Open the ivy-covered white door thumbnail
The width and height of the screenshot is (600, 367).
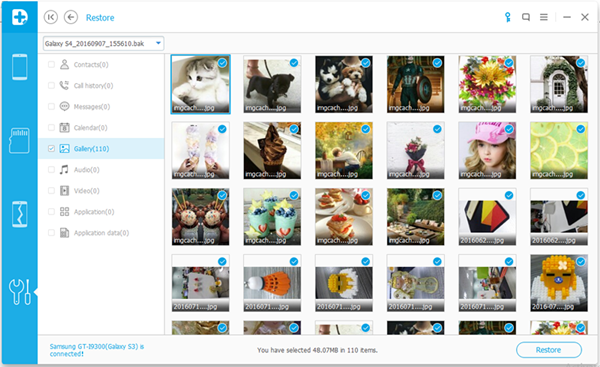point(559,84)
